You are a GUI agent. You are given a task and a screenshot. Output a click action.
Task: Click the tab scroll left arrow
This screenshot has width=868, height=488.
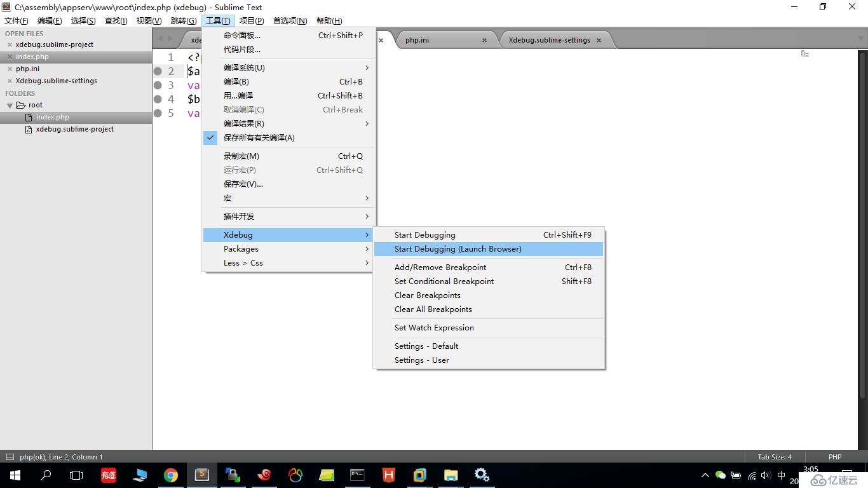click(160, 39)
